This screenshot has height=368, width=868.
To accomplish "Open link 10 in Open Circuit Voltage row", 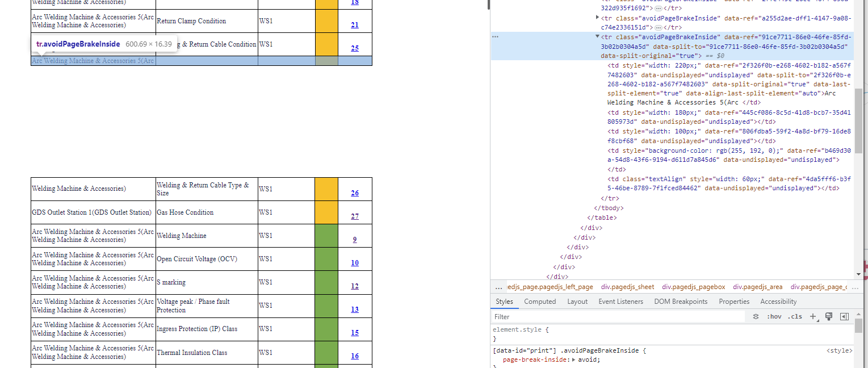I will tap(355, 263).
